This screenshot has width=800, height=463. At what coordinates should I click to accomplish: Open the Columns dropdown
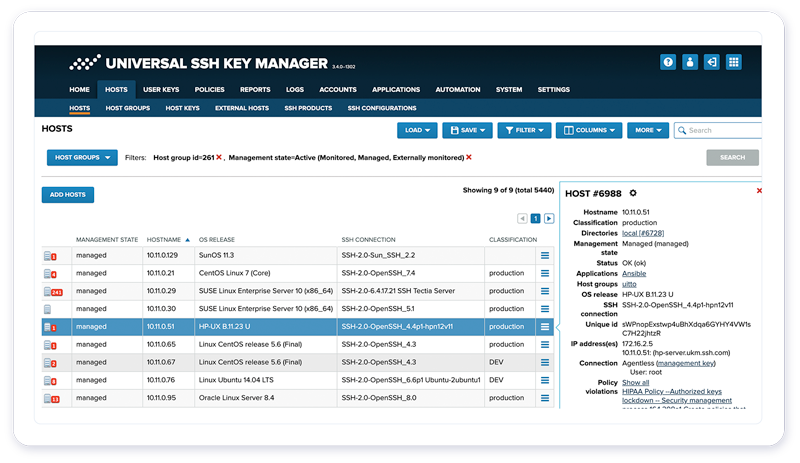589,130
